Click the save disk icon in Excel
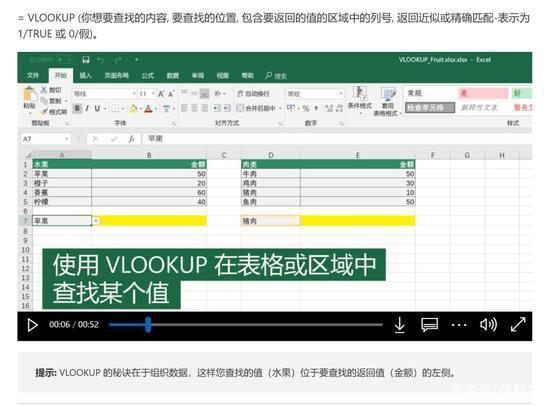Image resolution: width=550 pixels, height=406 pixels. [86, 60]
